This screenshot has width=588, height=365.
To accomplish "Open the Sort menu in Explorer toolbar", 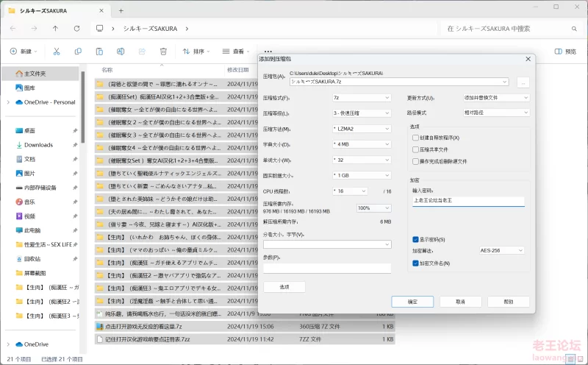I will pyautogui.click(x=196, y=52).
